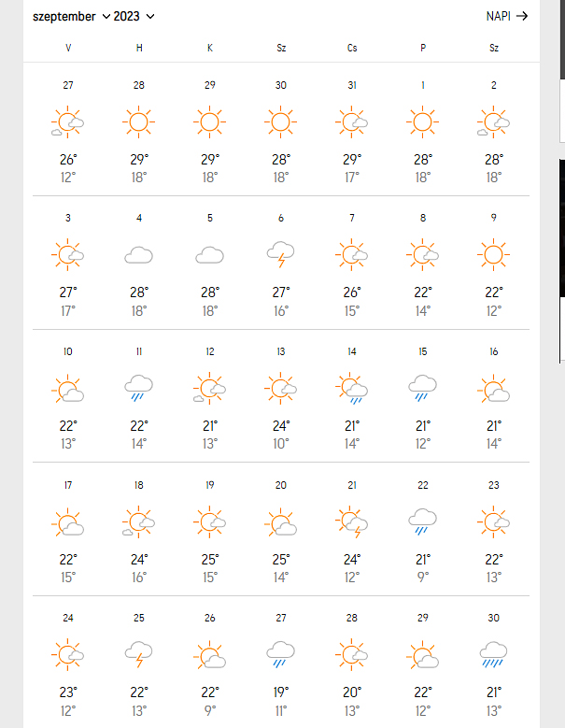Open the szeptember month dropdown
565x728 pixels.
[x=71, y=17]
